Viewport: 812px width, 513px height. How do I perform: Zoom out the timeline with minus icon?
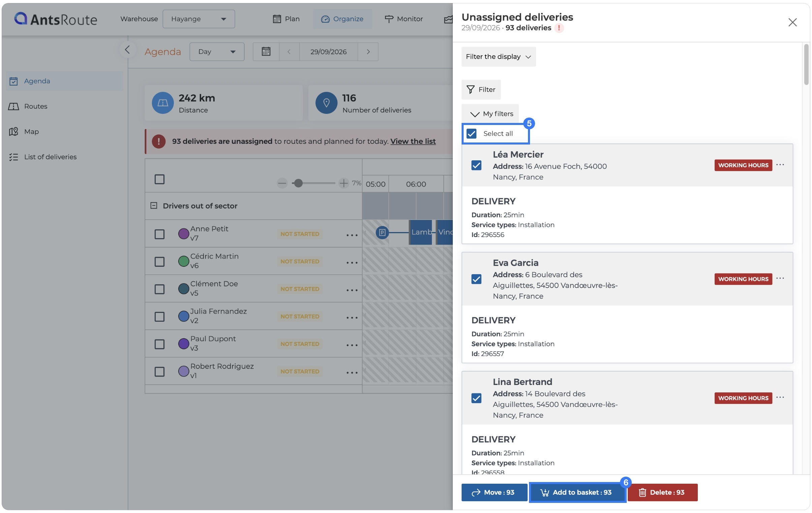coord(282,183)
